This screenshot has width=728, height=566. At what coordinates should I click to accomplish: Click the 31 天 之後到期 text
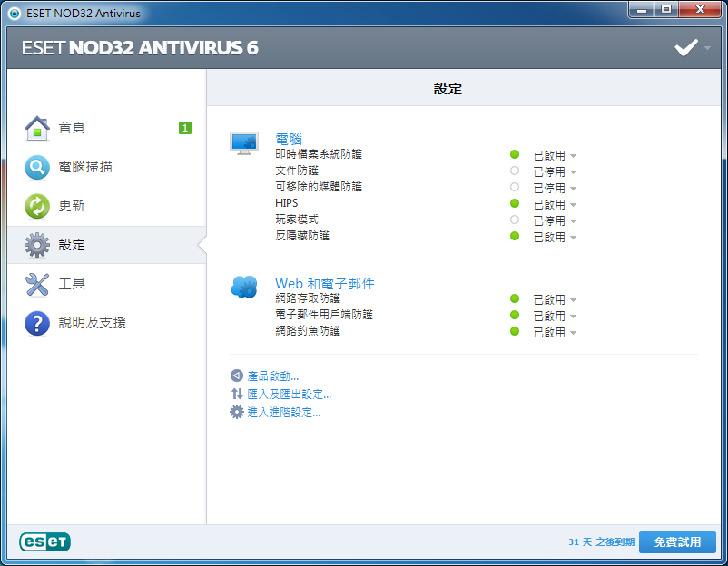click(x=601, y=542)
